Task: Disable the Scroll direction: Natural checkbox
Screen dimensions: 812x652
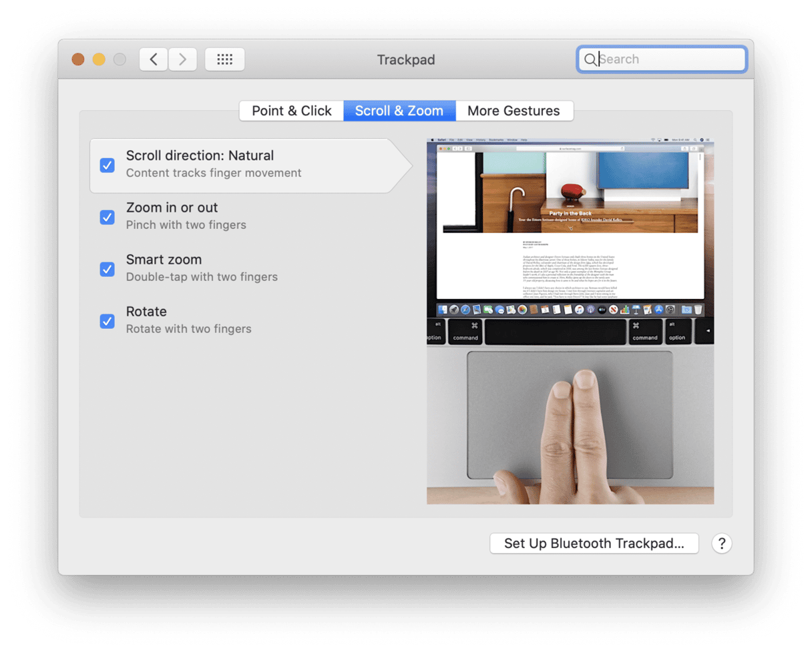Action: point(107,165)
